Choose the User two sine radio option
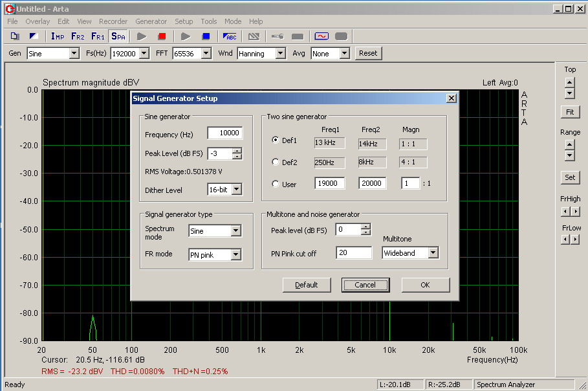The image size is (588, 391). click(x=276, y=184)
